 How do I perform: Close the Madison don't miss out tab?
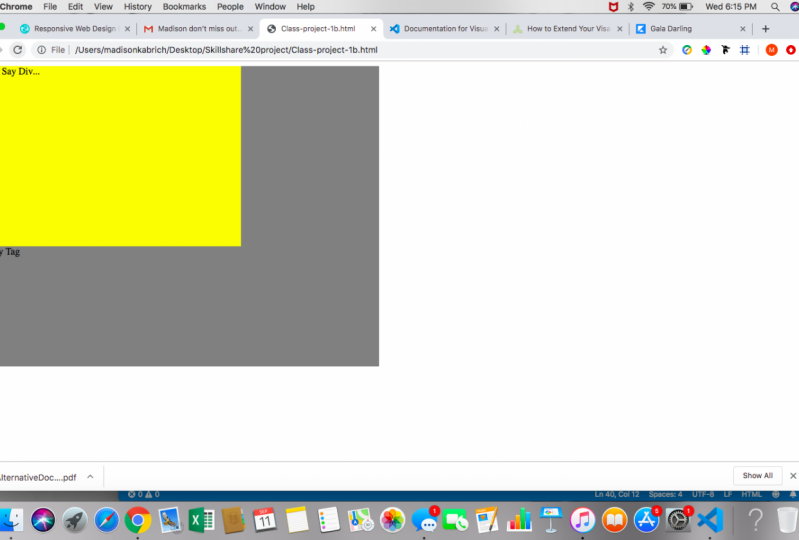[x=250, y=29]
